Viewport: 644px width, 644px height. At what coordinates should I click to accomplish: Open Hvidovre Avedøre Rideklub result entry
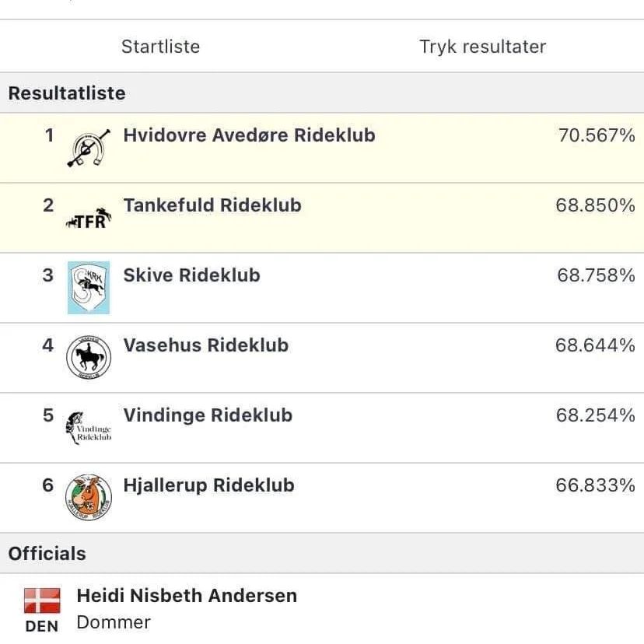click(x=322, y=148)
